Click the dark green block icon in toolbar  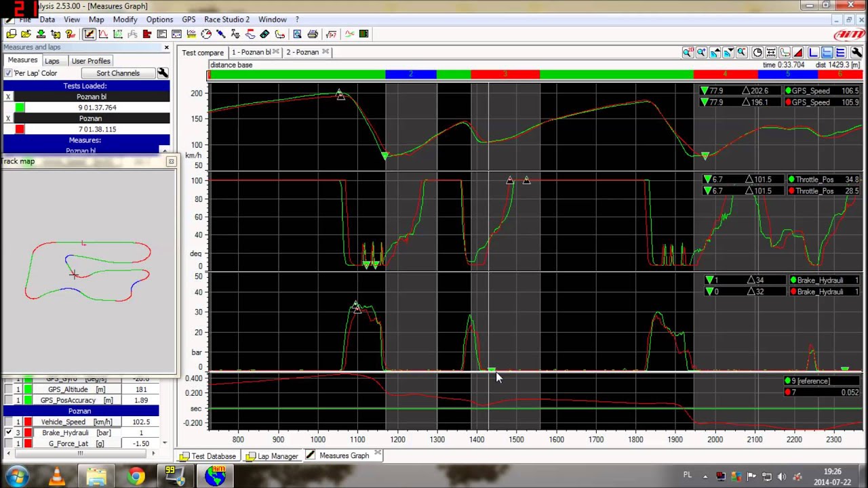[x=363, y=34]
